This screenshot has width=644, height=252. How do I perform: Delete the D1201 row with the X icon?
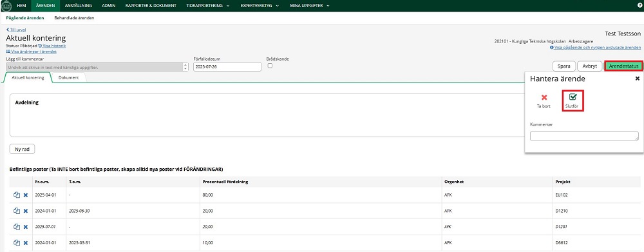pyautogui.click(x=26, y=227)
